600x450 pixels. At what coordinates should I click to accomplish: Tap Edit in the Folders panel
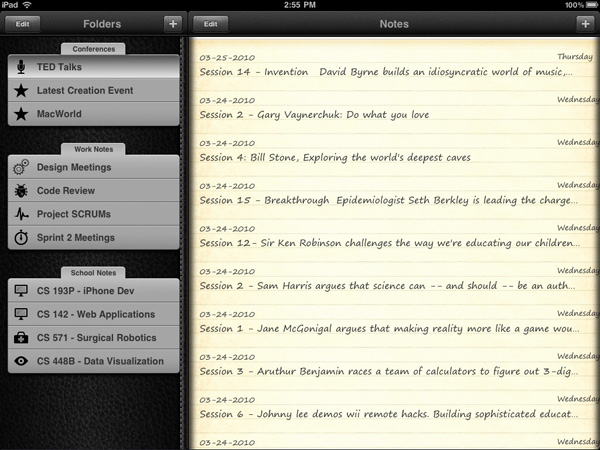(22, 24)
